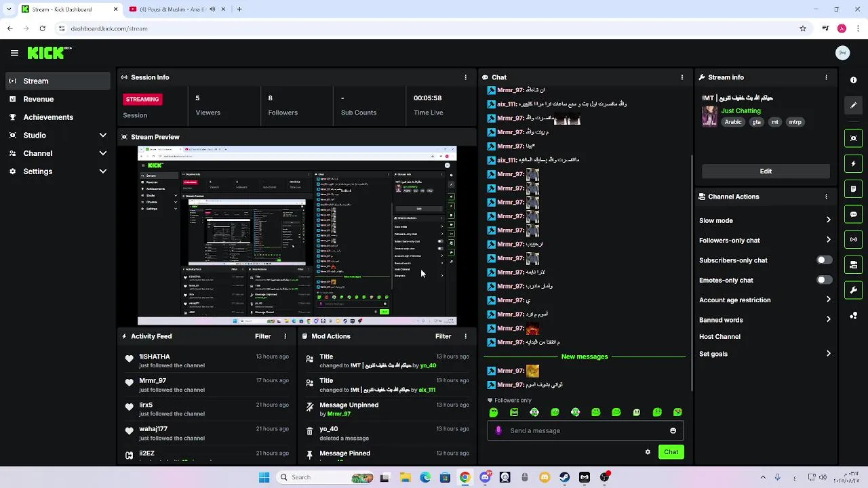
Task: Open Stream info panel three-dot menu
Action: [x=826, y=77]
